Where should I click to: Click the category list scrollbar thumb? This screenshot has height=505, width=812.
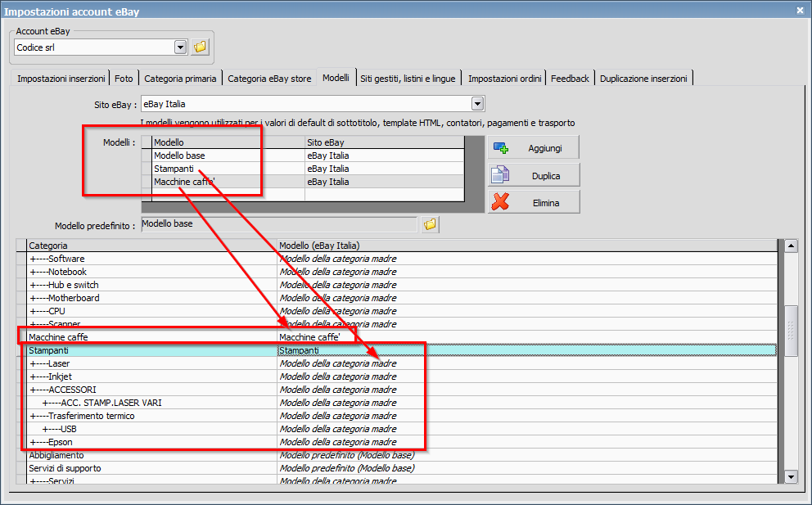tap(791, 331)
